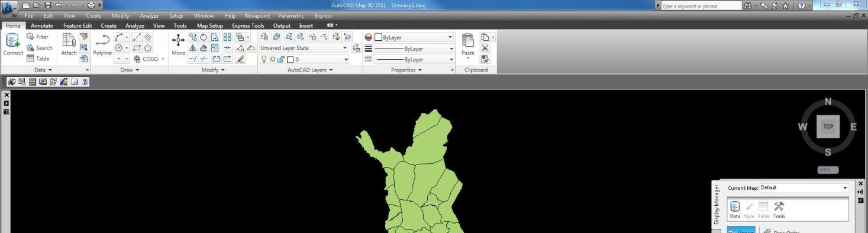The width and height of the screenshot is (868, 233).
Task: Select the Filter tool in Data panel
Action: 37,37
